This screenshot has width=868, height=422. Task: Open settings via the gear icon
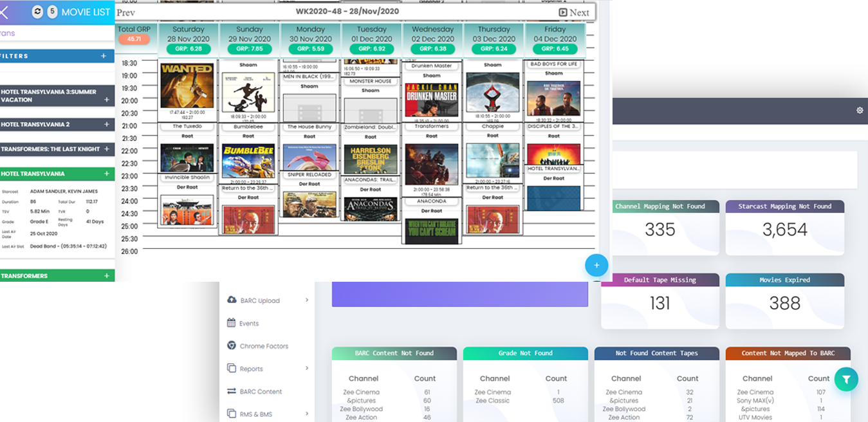click(x=860, y=111)
